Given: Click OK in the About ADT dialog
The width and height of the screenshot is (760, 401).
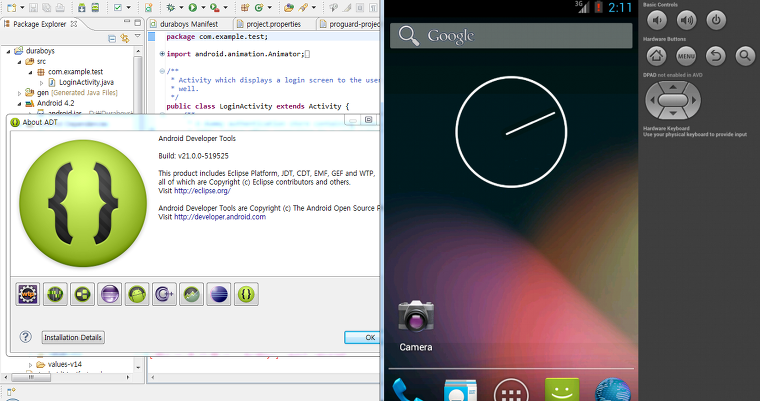Looking at the screenshot, I should pyautogui.click(x=363, y=337).
